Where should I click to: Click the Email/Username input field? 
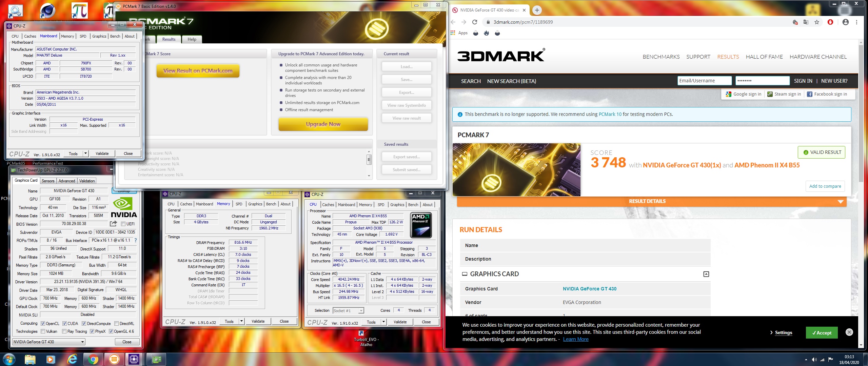pos(705,81)
